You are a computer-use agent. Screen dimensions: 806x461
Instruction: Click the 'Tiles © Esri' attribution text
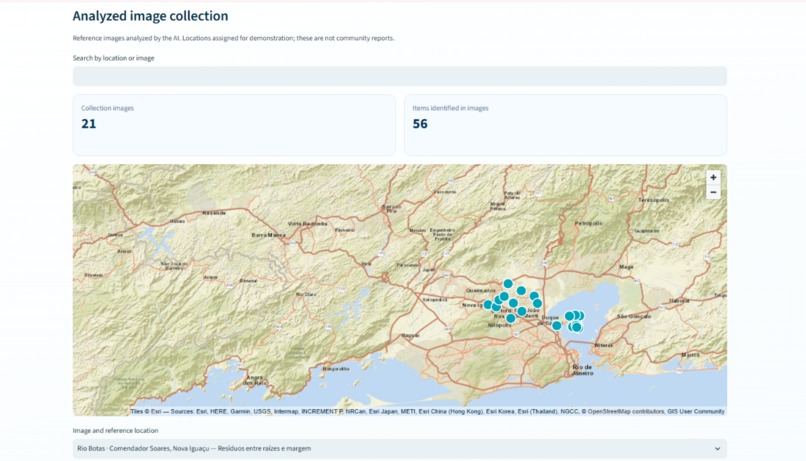coord(145,411)
